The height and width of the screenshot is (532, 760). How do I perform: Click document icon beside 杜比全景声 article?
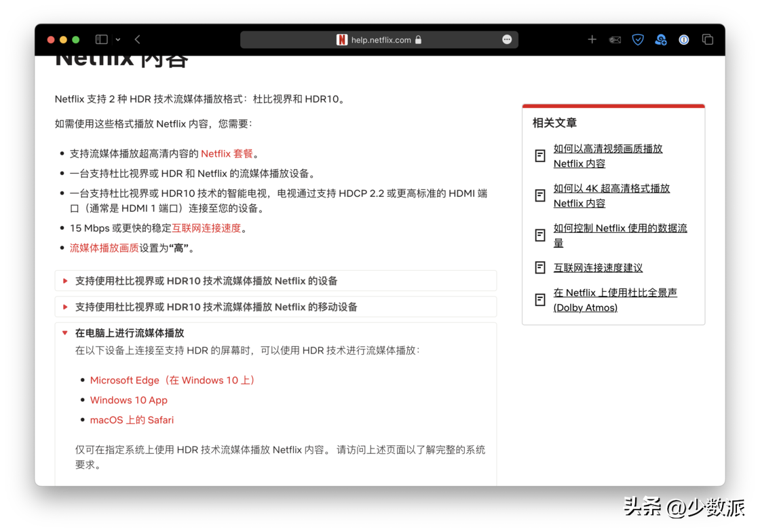[540, 300]
